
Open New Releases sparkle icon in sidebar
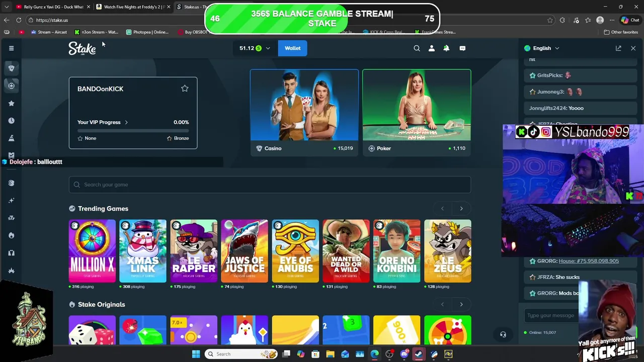coord(11,201)
